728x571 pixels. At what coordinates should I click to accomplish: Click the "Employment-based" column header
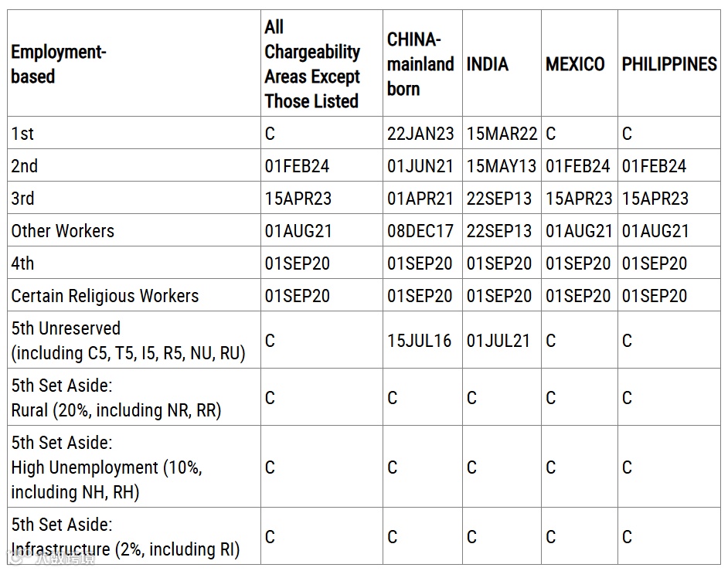pyautogui.click(x=59, y=64)
